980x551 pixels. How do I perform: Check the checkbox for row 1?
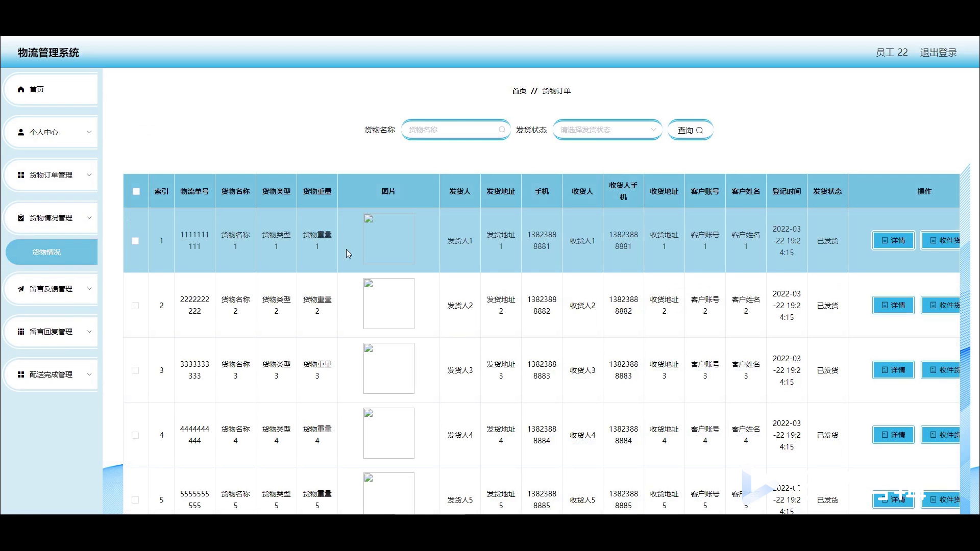135,241
